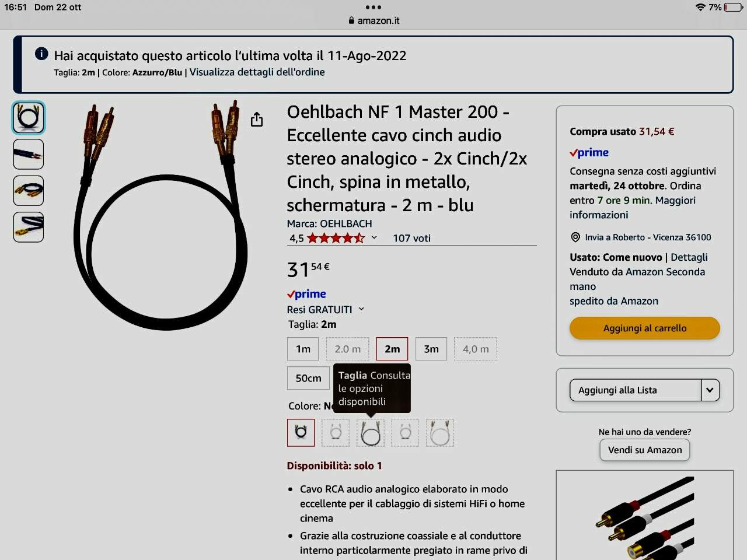Viewport: 747px width, 560px height.
Task: Choose the 1m size option
Action: 303,349
